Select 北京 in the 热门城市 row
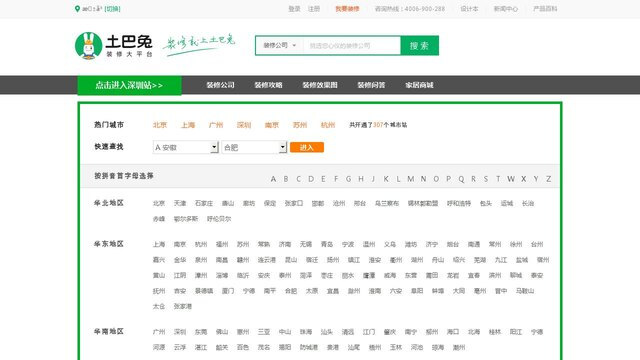The image size is (640, 360). coord(160,125)
